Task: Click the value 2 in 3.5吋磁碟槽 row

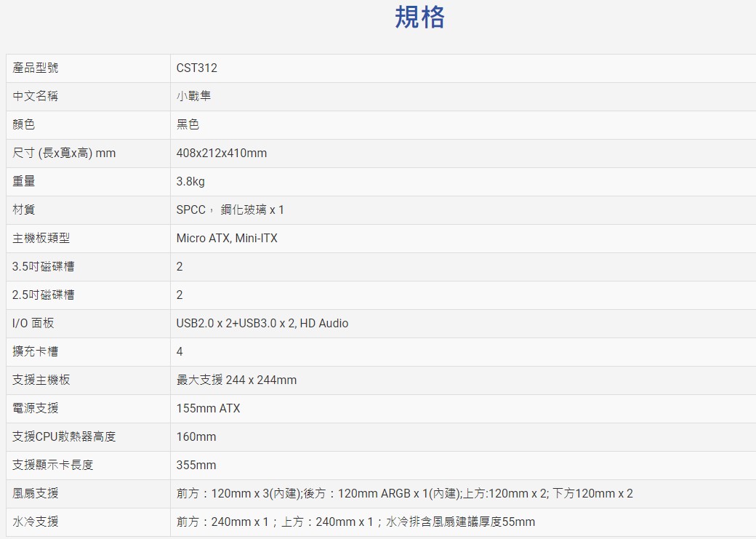Action: click(x=180, y=267)
